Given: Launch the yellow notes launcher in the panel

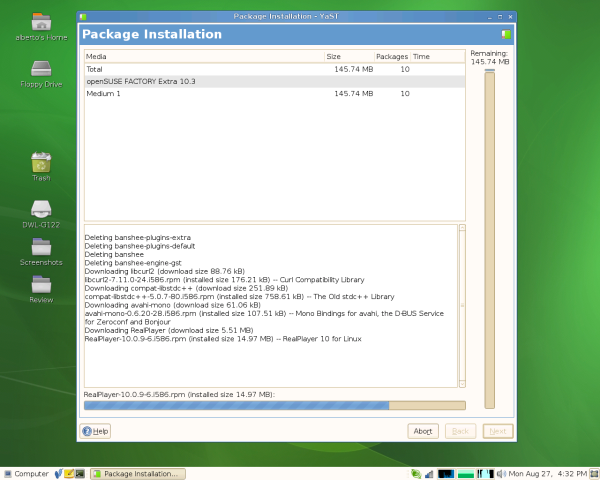Looking at the screenshot, I should (x=69, y=473).
